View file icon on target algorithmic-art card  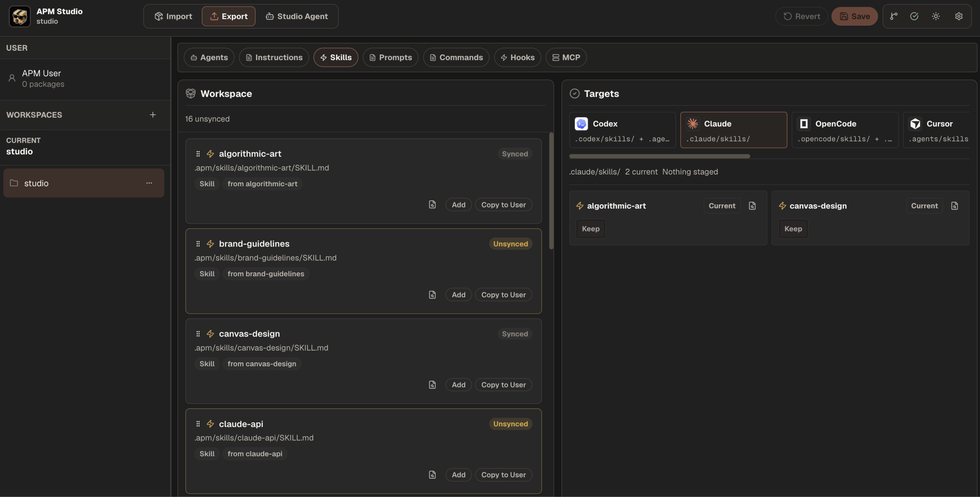[x=752, y=206]
